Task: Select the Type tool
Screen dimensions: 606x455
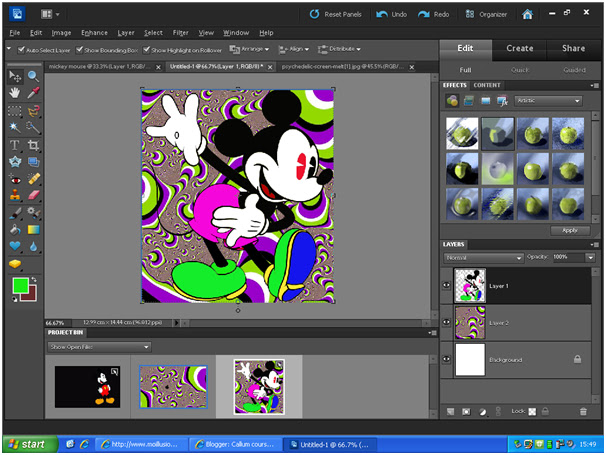Action: pos(15,145)
